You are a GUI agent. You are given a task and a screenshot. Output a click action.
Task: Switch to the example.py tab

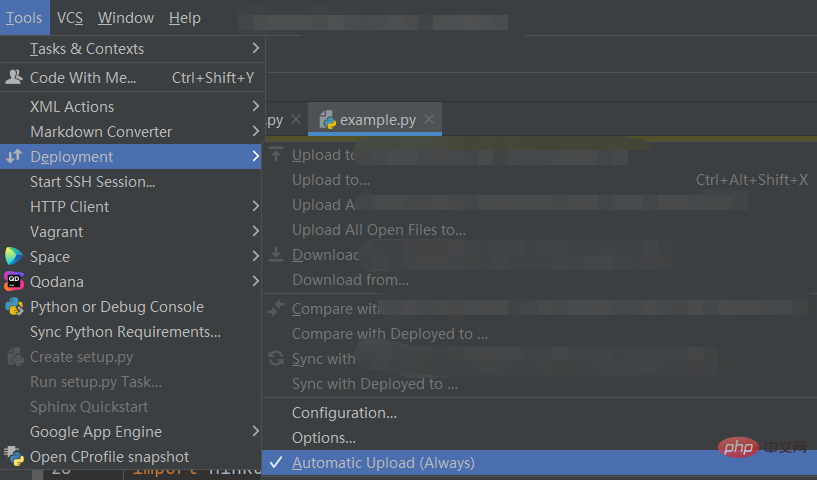pos(377,120)
